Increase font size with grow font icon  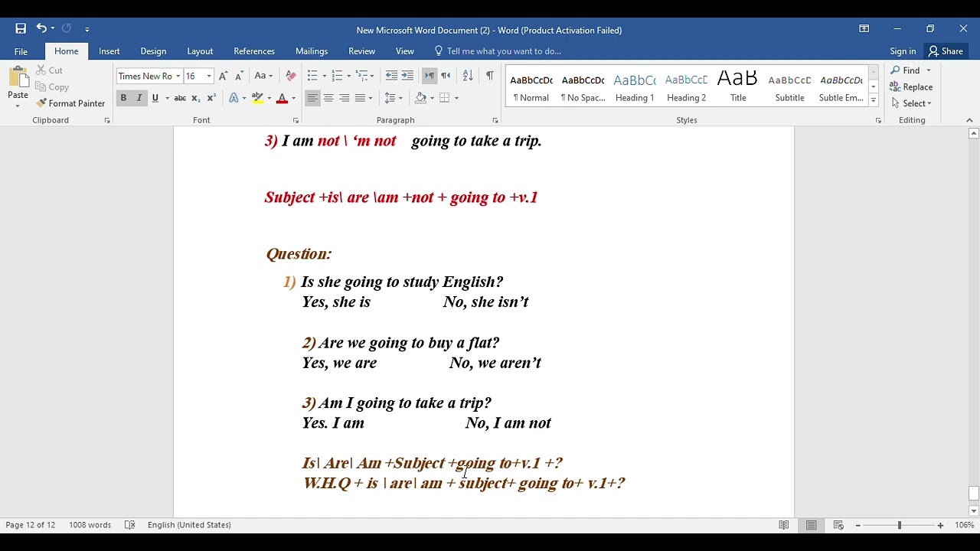tap(223, 77)
